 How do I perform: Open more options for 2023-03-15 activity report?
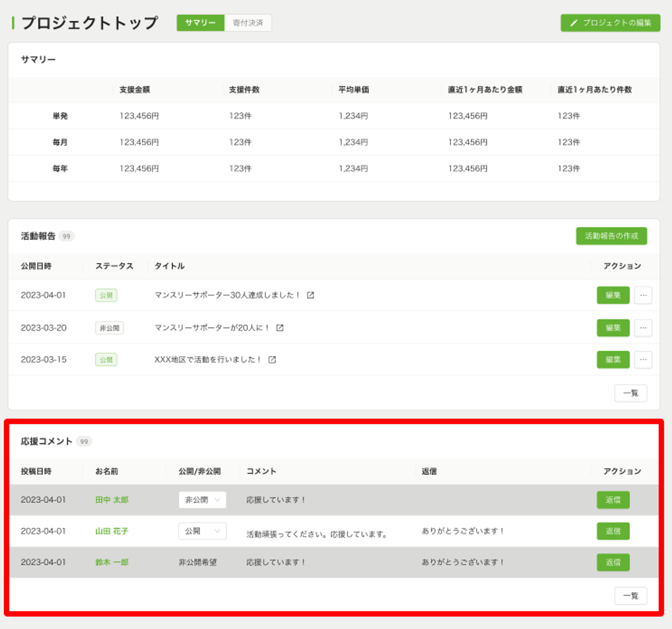tap(643, 360)
